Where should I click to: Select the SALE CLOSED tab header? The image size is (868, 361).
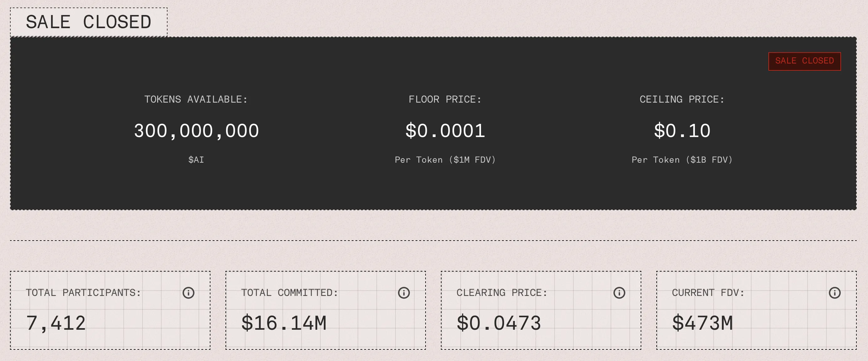[x=89, y=22]
